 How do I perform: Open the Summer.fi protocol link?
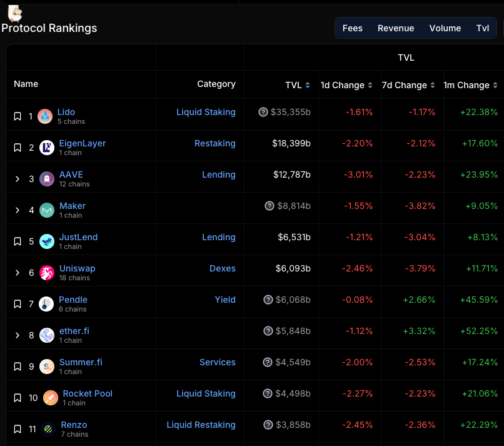click(x=81, y=362)
